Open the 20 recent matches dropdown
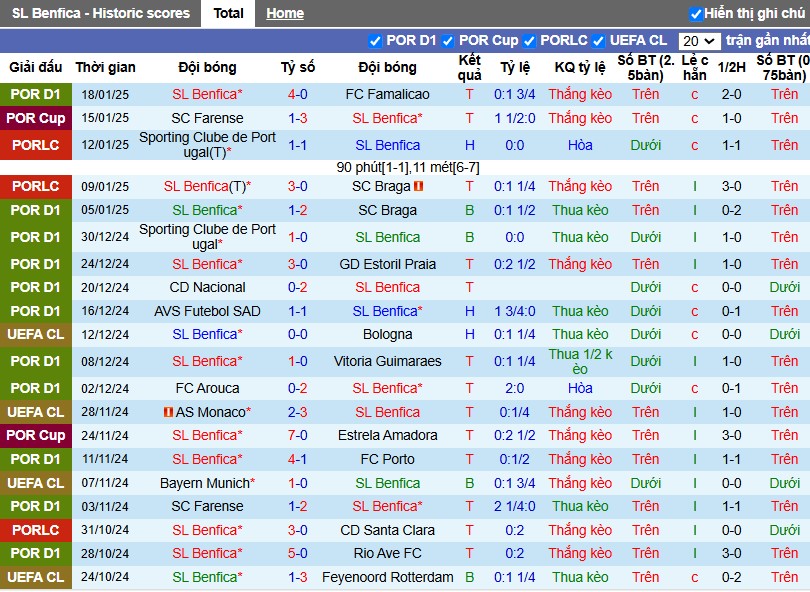 pyautogui.click(x=699, y=41)
